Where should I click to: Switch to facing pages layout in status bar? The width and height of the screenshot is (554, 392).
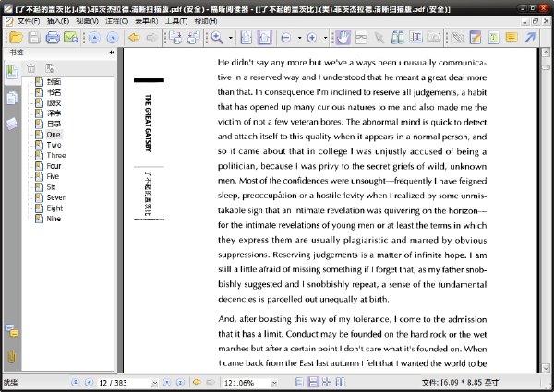340,383
